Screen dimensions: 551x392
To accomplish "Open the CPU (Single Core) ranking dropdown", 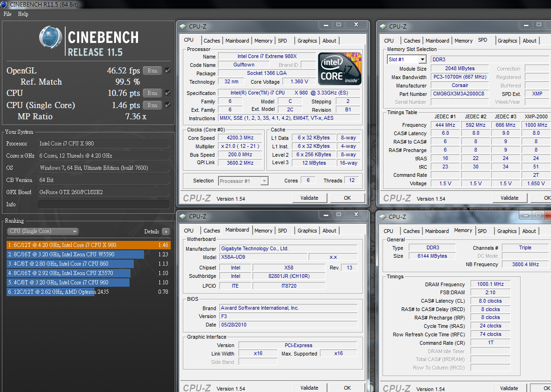I will pyautogui.click(x=43, y=232).
